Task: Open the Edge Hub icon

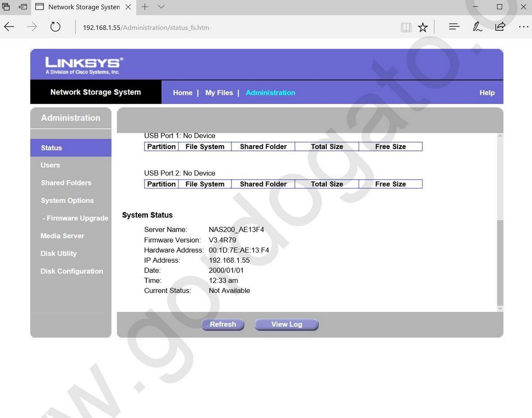Action: [454, 27]
